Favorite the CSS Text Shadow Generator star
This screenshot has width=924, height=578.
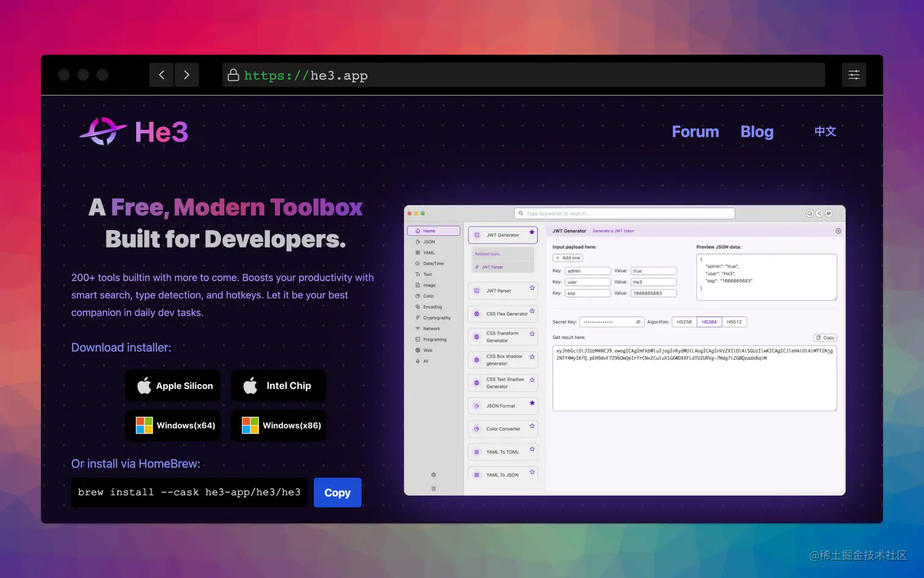coord(532,379)
